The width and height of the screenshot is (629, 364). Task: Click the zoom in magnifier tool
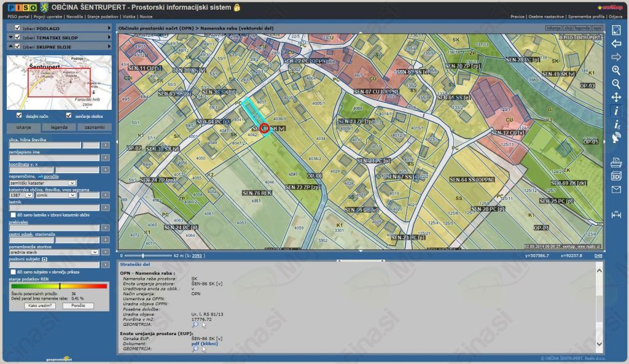616,71
